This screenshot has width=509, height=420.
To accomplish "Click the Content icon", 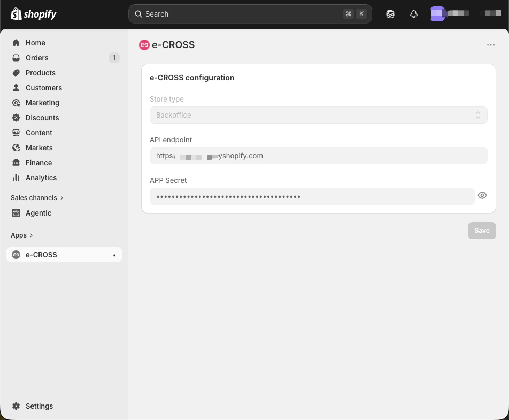I will pos(16,133).
